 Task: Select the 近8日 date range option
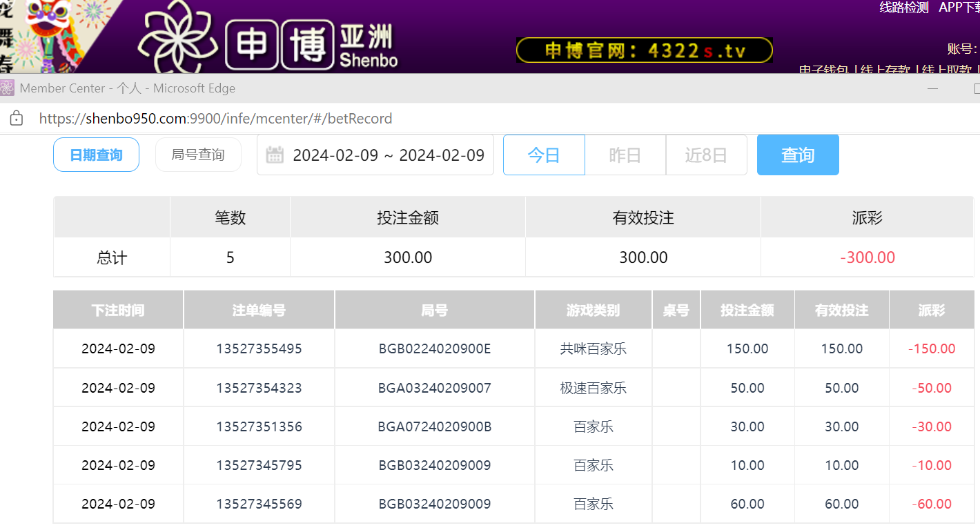706,155
